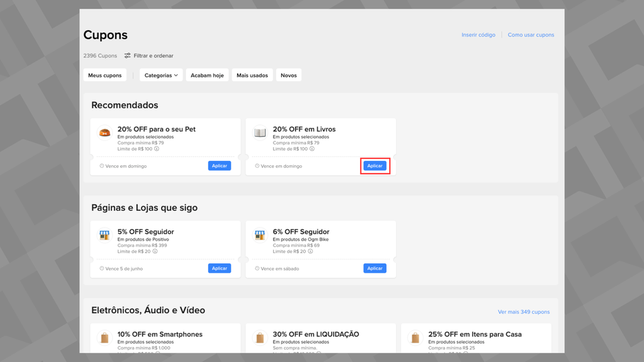Click clock icon next to Vence 5 de junho
Image resolution: width=644 pixels, height=362 pixels.
click(x=101, y=268)
